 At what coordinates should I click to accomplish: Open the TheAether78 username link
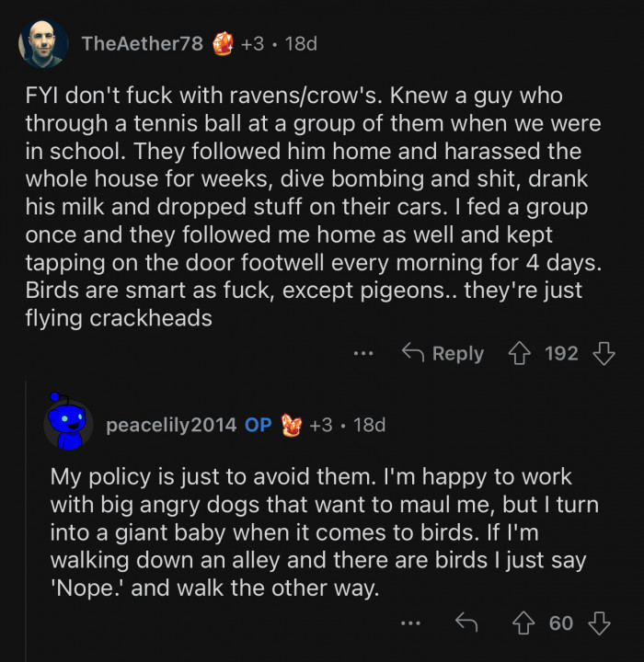pyautogui.click(x=142, y=43)
